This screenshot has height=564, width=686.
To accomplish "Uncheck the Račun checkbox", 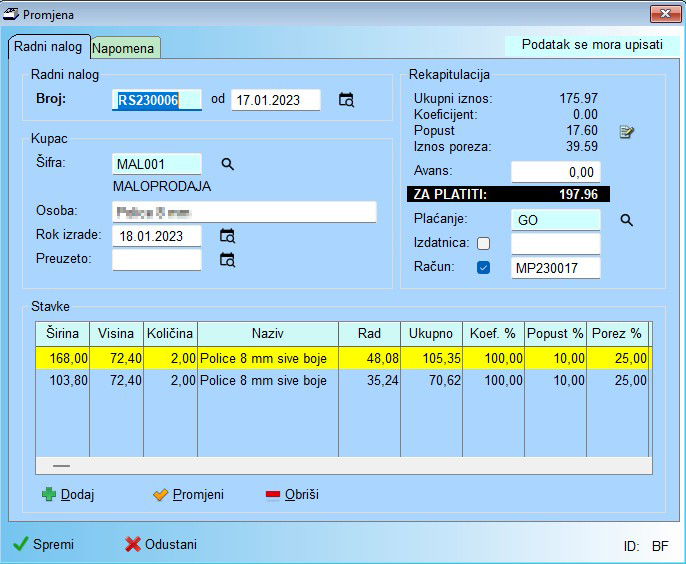I will click(x=484, y=268).
